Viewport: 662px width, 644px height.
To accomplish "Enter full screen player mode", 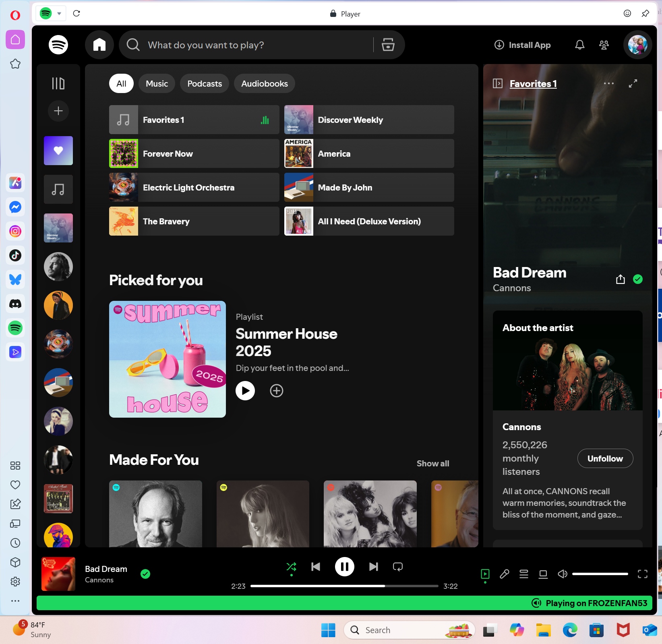I will tap(643, 574).
